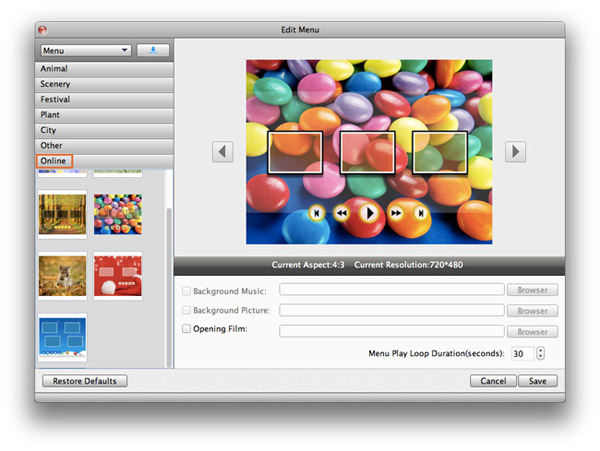Click the skip-to-next chapter button
The width and height of the screenshot is (600, 451).
click(x=421, y=213)
